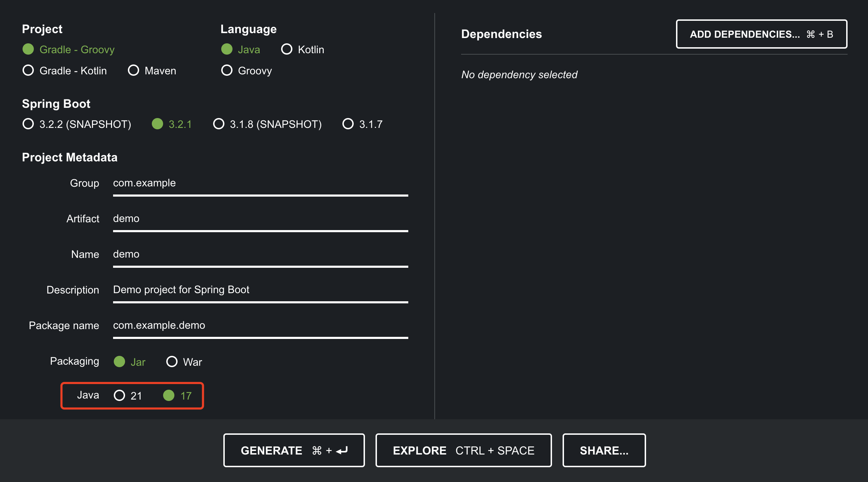Switch language to Kotlin
868x482 pixels.
coord(287,49)
